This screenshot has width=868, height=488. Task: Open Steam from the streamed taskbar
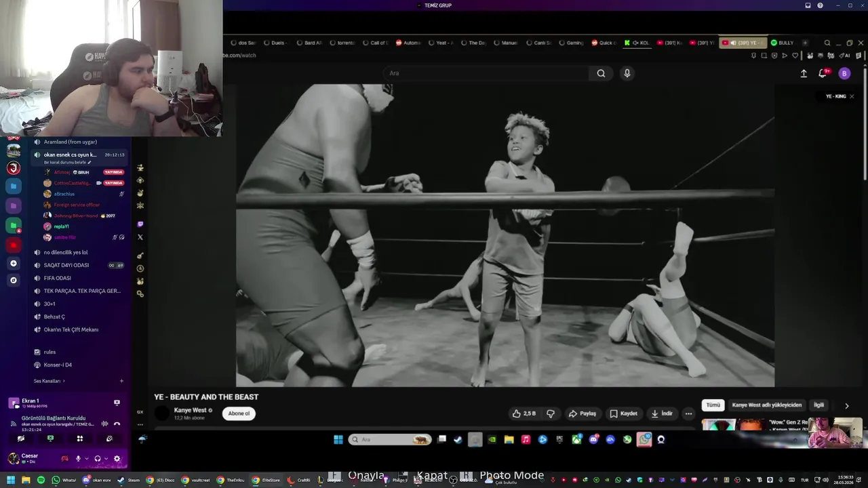tap(458, 439)
